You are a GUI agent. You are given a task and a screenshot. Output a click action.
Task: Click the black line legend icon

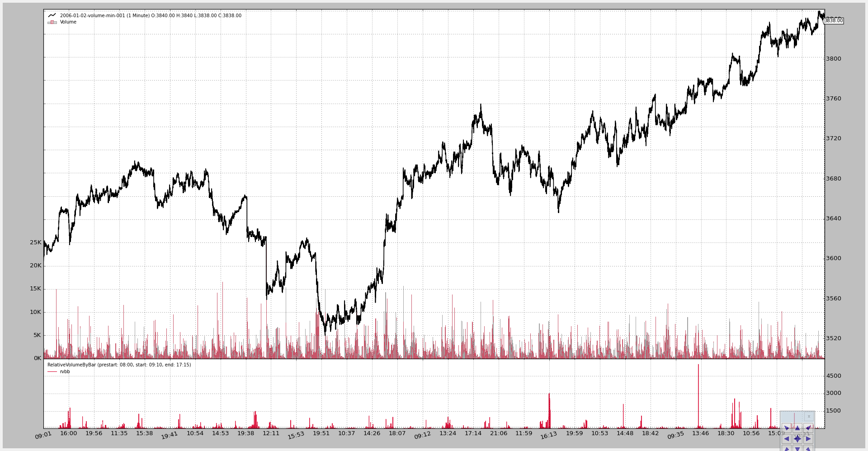(52, 15)
